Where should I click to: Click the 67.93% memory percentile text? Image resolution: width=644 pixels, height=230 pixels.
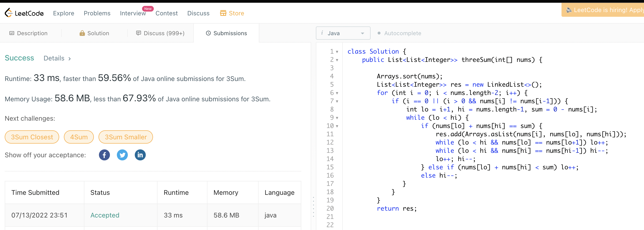click(139, 98)
